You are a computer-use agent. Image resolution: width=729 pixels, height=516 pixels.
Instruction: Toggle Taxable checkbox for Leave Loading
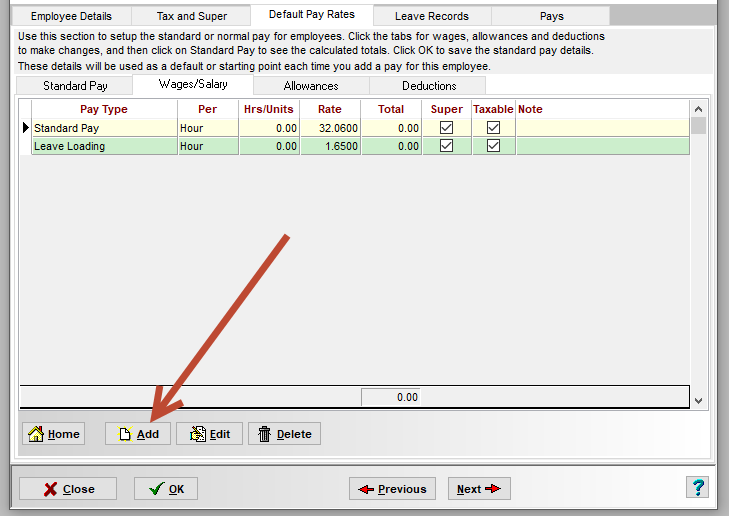click(493, 146)
